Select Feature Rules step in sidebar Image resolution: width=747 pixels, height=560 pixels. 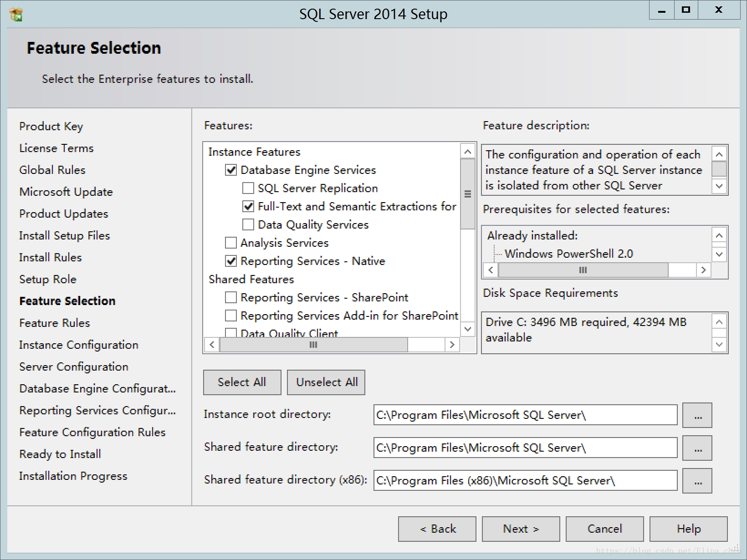click(55, 323)
